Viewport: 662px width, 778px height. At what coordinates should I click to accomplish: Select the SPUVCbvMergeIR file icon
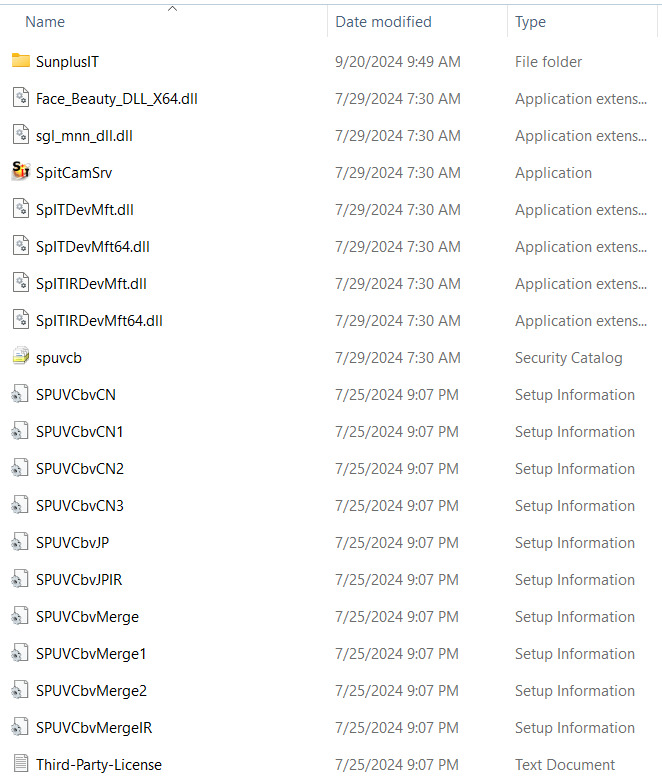20,727
